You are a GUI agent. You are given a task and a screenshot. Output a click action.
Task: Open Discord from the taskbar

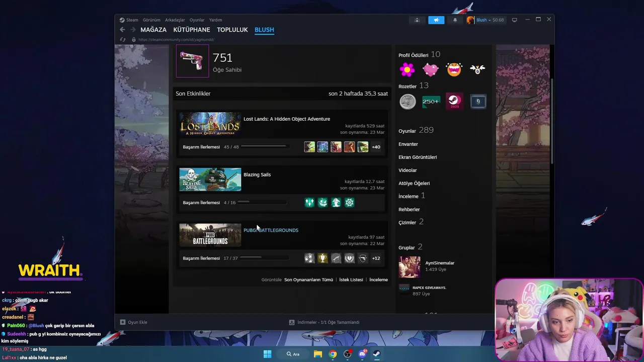pos(362,354)
